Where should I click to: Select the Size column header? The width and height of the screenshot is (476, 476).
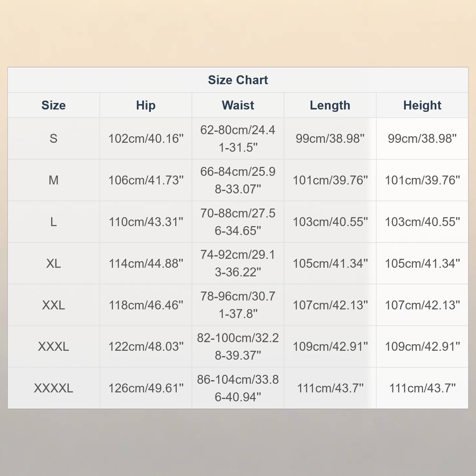tap(54, 105)
